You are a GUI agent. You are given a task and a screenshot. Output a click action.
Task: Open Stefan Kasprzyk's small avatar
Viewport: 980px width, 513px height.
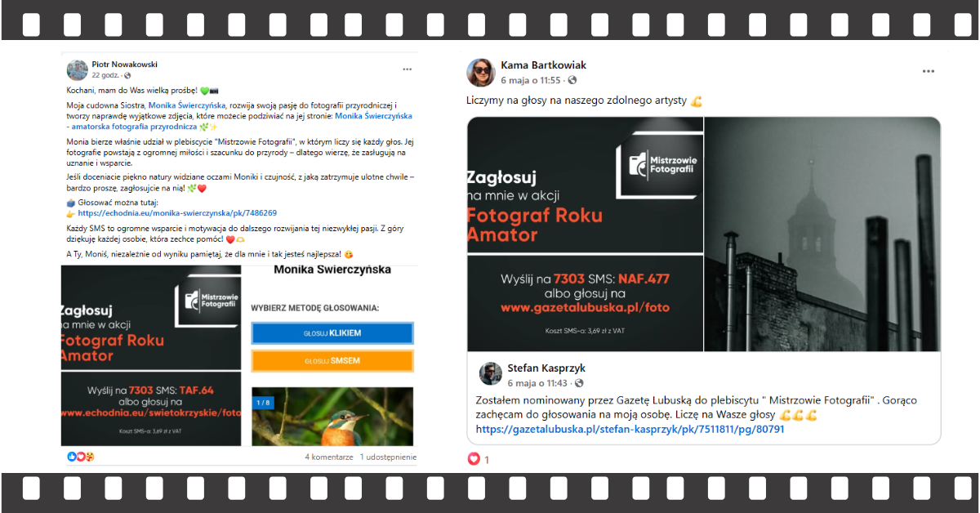pos(491,374)
